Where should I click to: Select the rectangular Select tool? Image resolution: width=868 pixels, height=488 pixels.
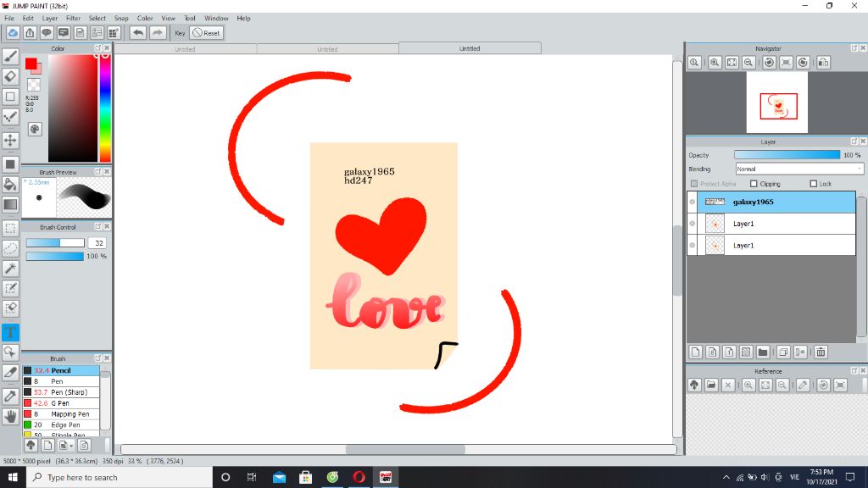click(x=10, y=228)
